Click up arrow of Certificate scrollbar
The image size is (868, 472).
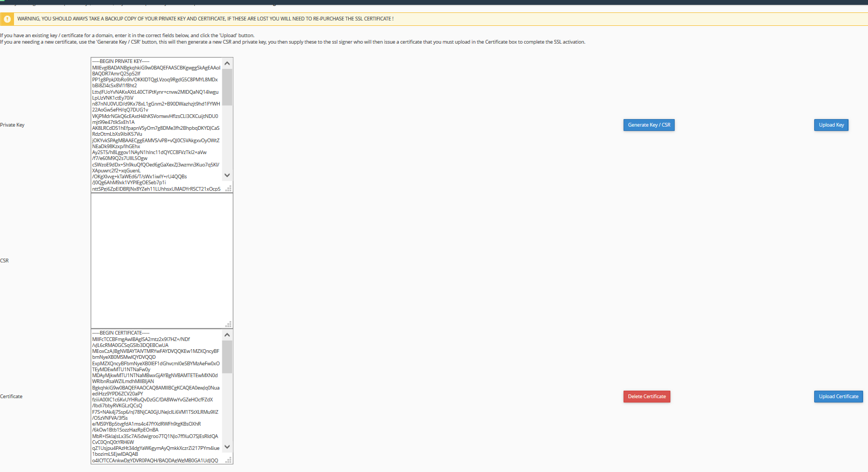227,335
